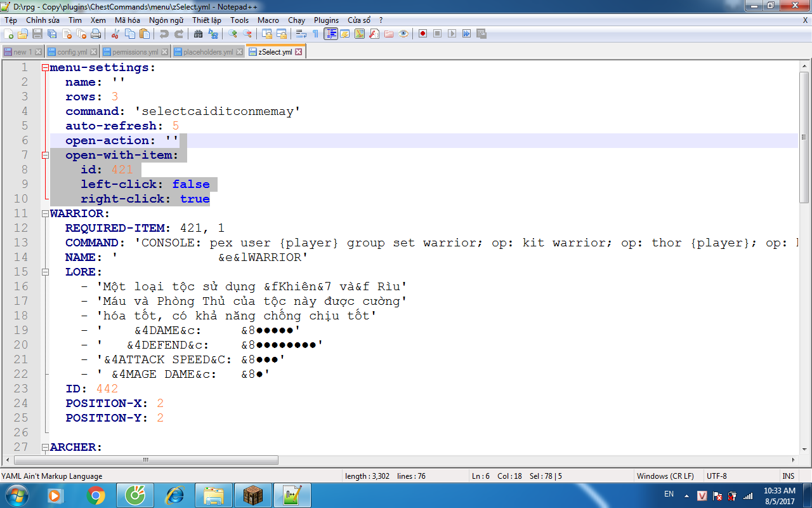The height and width of the screenshot is (508, 812).
Task: Close the zSelect.yml tab
Action: tap(299, 52)
